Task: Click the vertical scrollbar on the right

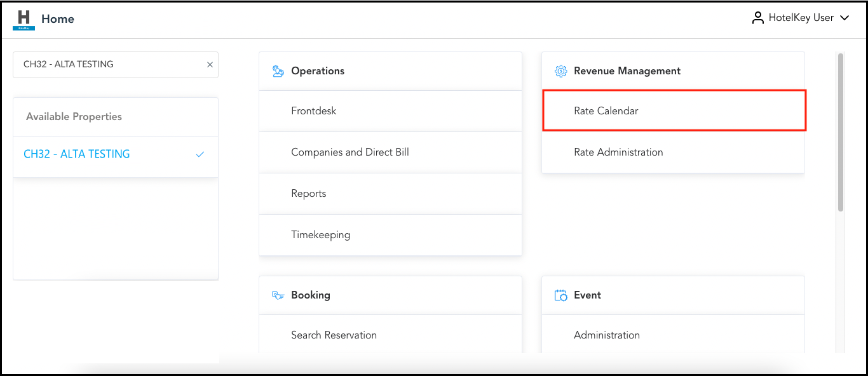Action: click(x=841, y=133)
